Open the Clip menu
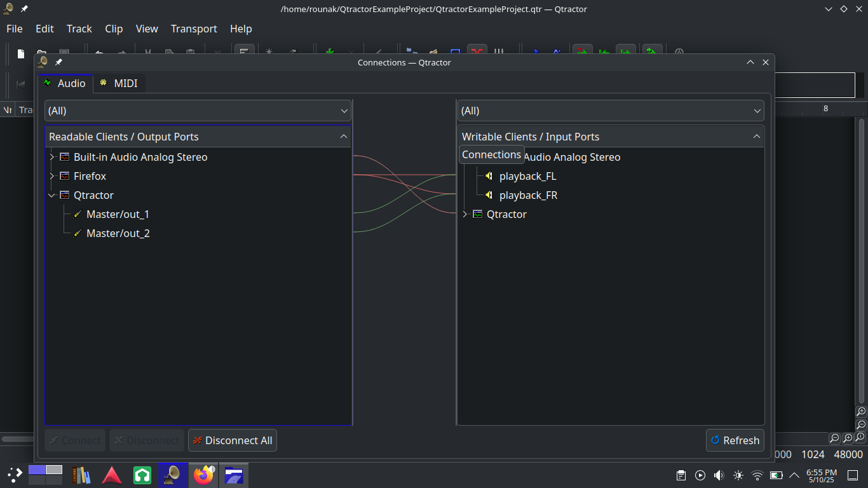Image resolution: width=868 pixels, height=488 pixels. click(x=114, y=29)
